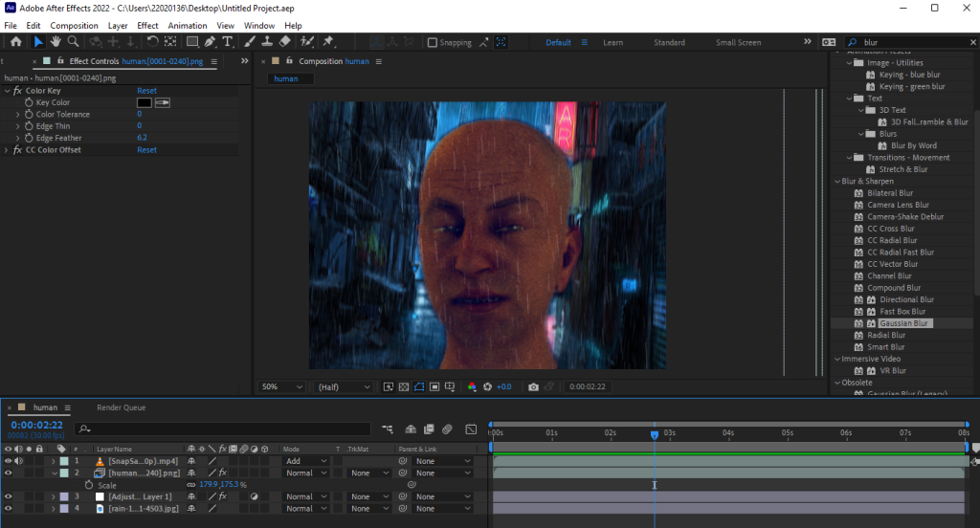Enable the Snapping checkbox
The image size is (980, 528).
432,42
